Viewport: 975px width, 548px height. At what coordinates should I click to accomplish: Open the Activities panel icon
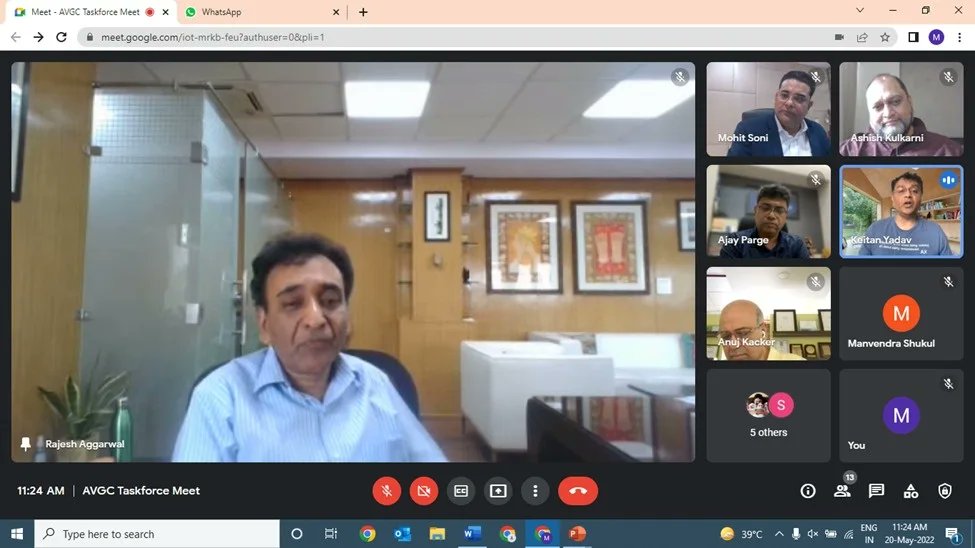911,491
